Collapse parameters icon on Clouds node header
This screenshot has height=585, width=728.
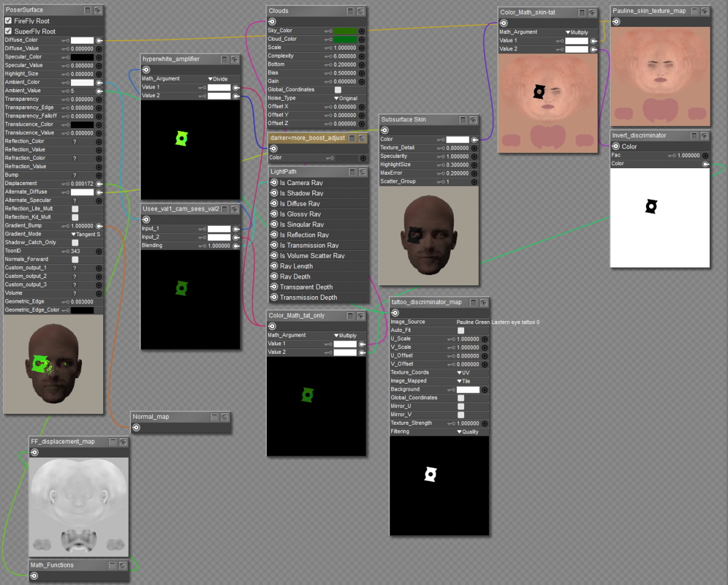[351, 11]
